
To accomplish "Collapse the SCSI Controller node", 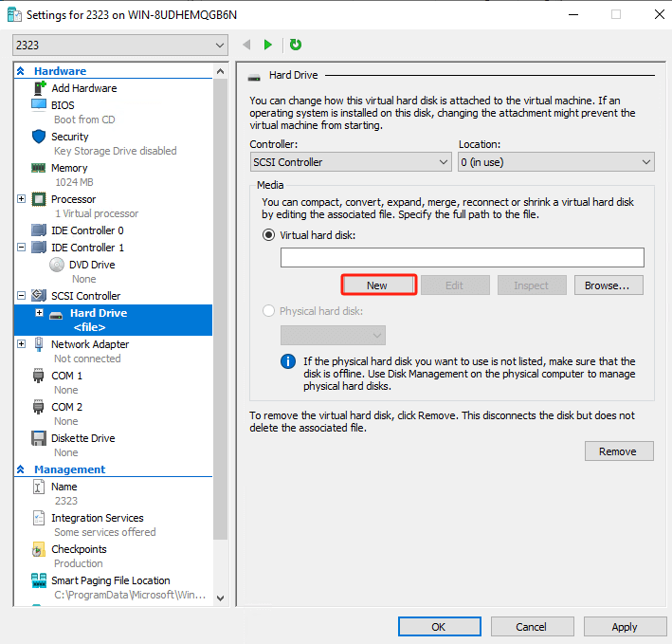I will click(22, 295).
